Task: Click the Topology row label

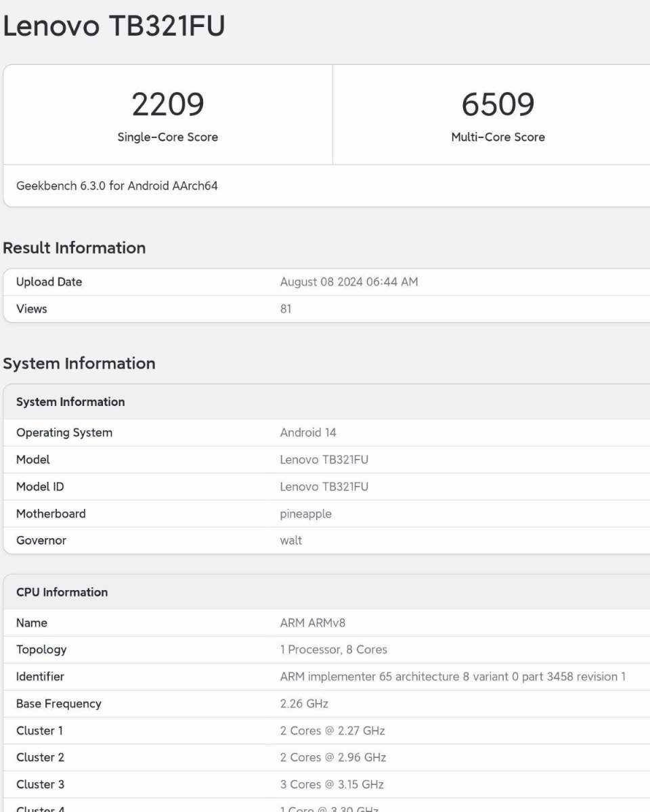Action: coord(41,650)
